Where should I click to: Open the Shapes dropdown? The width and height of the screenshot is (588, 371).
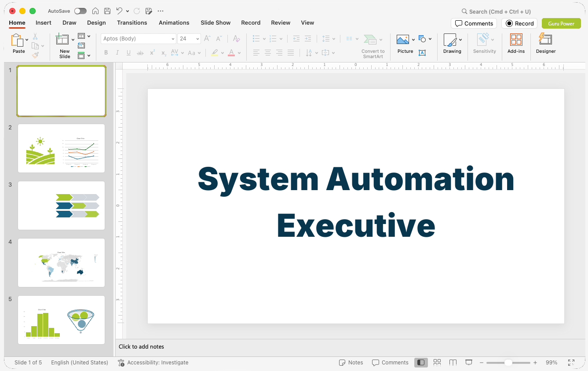pos(425,39)
